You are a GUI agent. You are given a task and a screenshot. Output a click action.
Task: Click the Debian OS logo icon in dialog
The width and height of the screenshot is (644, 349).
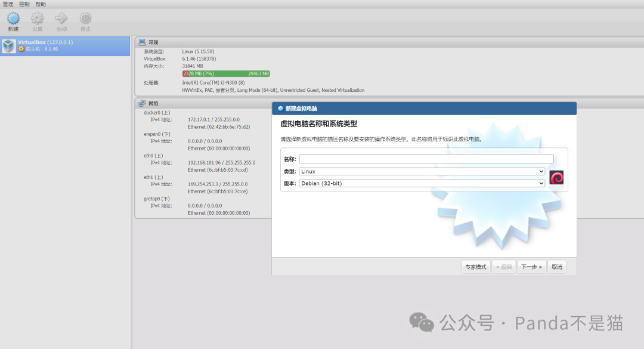[x=556, y=178]
